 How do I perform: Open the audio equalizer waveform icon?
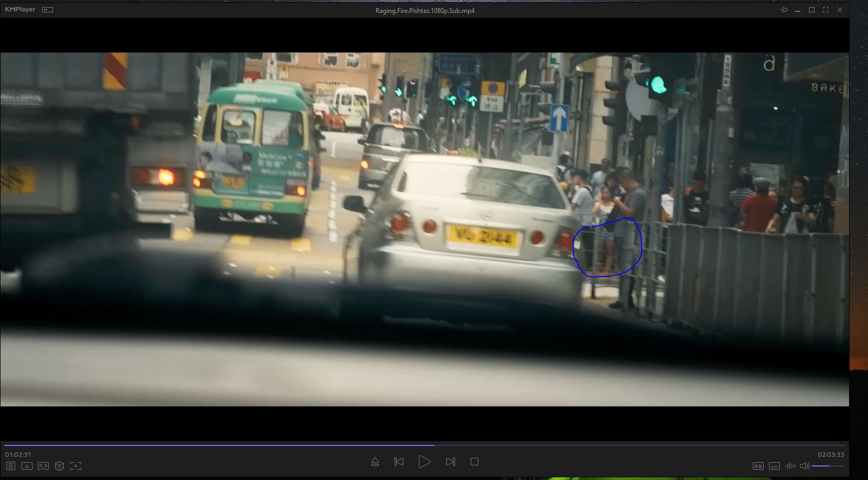790,466
